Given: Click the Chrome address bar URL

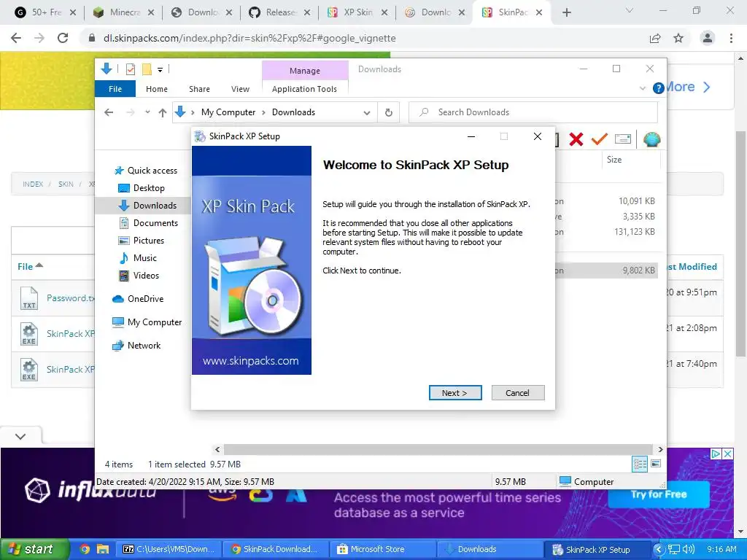Looking at the screenshot, I should click(x=249, y=38).
